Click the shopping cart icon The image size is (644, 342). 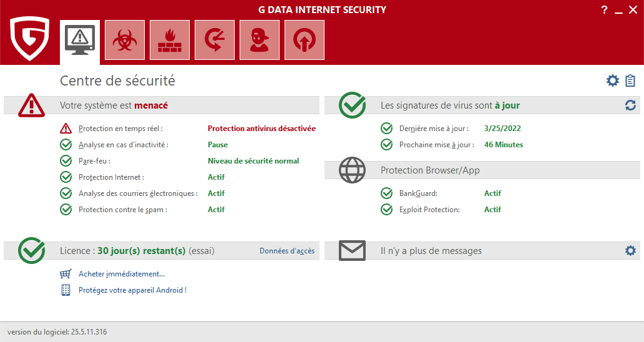[66, 274]
